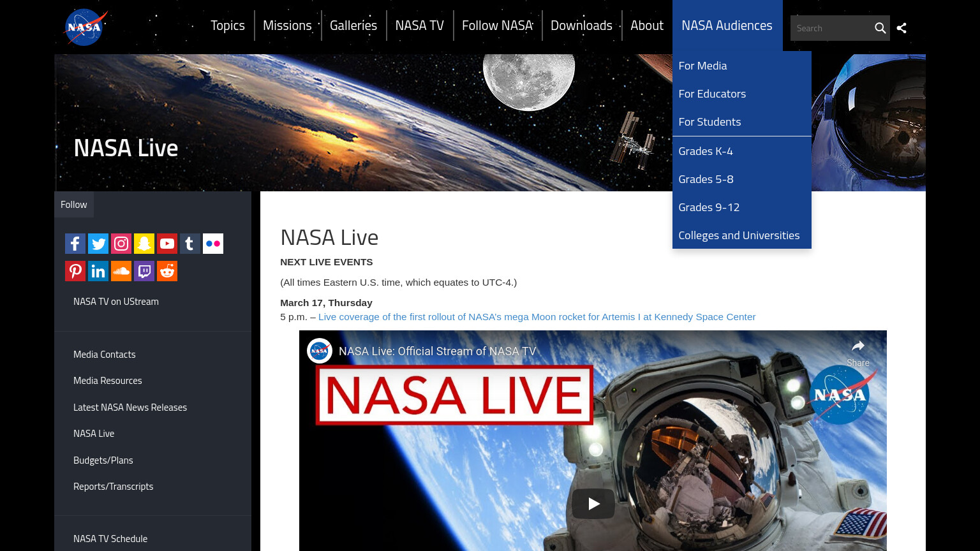
Task: Open the Downloads menu
Action: 581,26
